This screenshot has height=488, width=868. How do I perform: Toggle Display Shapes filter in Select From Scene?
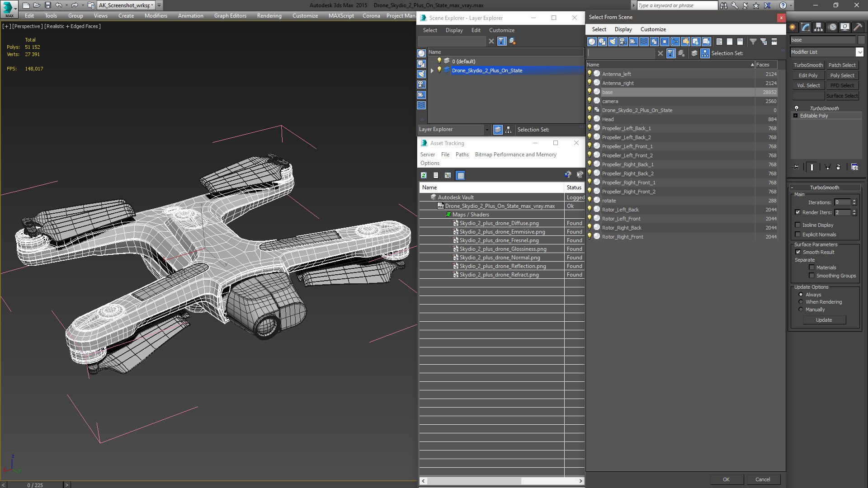(x=602, y=42)
